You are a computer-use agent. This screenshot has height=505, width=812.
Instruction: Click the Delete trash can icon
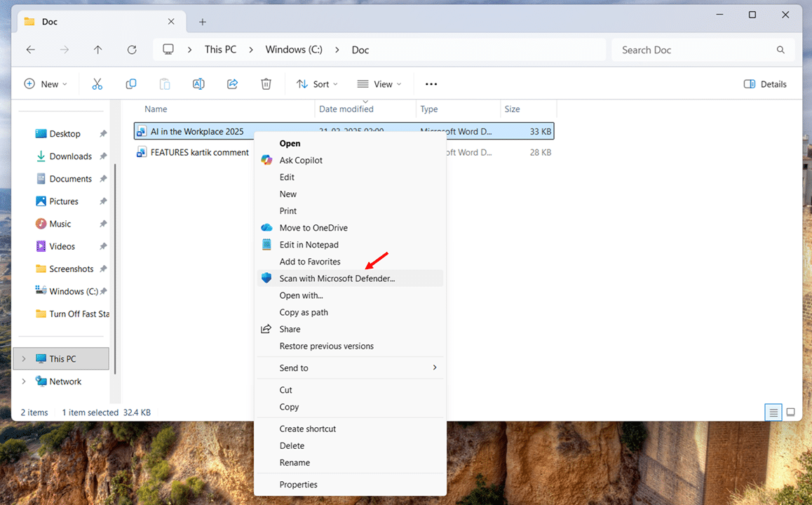click(x=266, y=84)
